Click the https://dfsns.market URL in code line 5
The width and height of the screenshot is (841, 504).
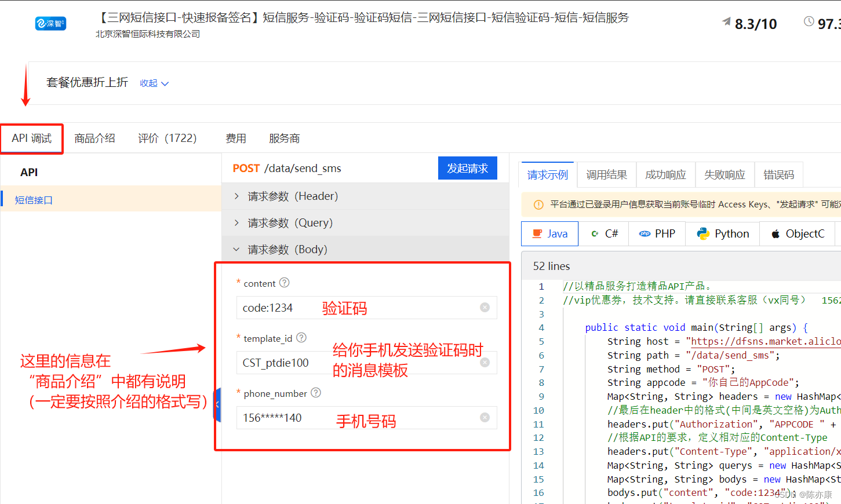[x=766, y=341]
